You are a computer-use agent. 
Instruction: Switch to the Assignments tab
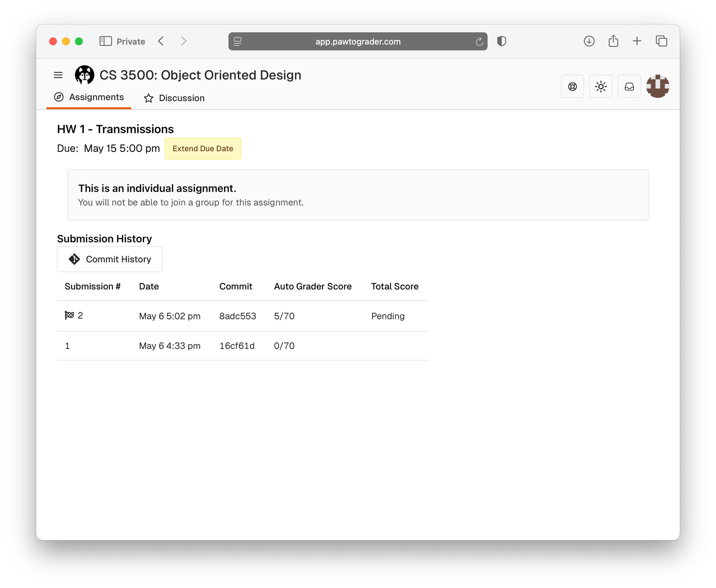point(89,97)
